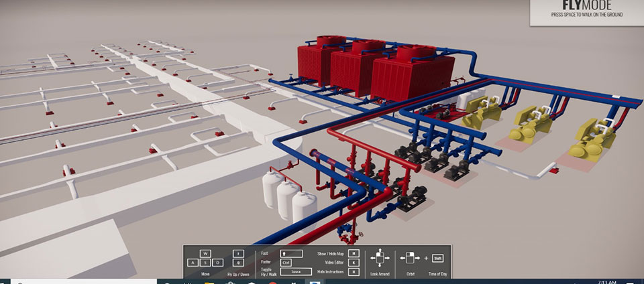The width and height of the screenshot is (644, 284).
Task: Click the S key icon in Move controls
Action: pos(204,263)
